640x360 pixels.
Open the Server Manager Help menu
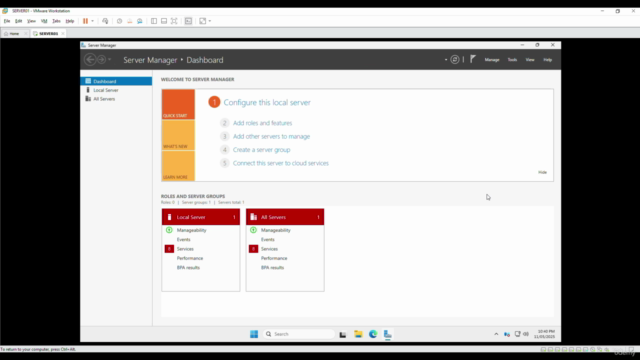548,60
